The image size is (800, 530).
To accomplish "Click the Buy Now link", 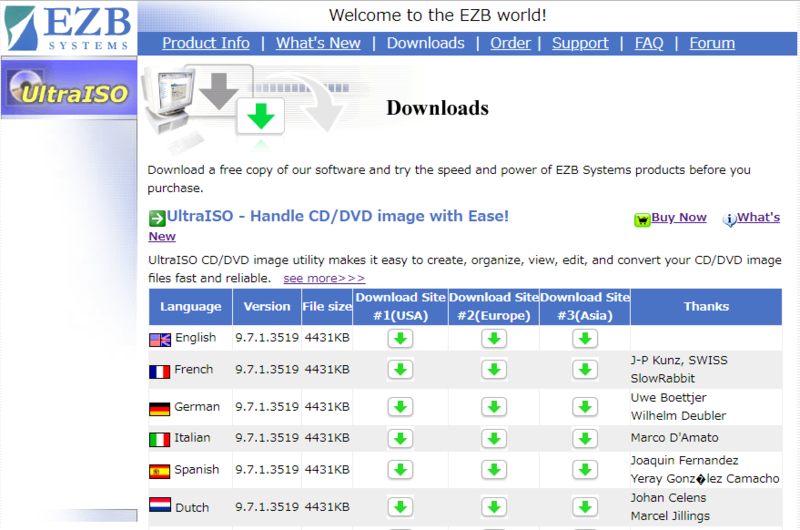I will (x=679, y=217).
